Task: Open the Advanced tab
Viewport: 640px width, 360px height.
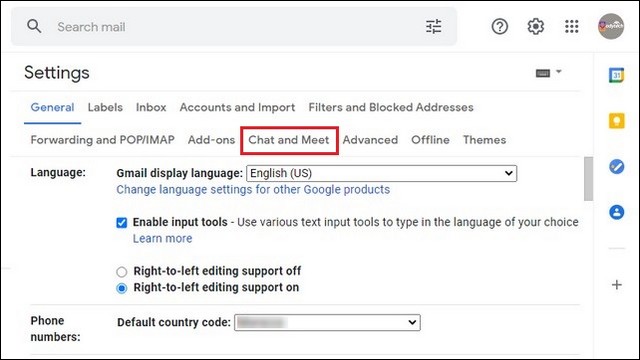Action: (370, 140)
